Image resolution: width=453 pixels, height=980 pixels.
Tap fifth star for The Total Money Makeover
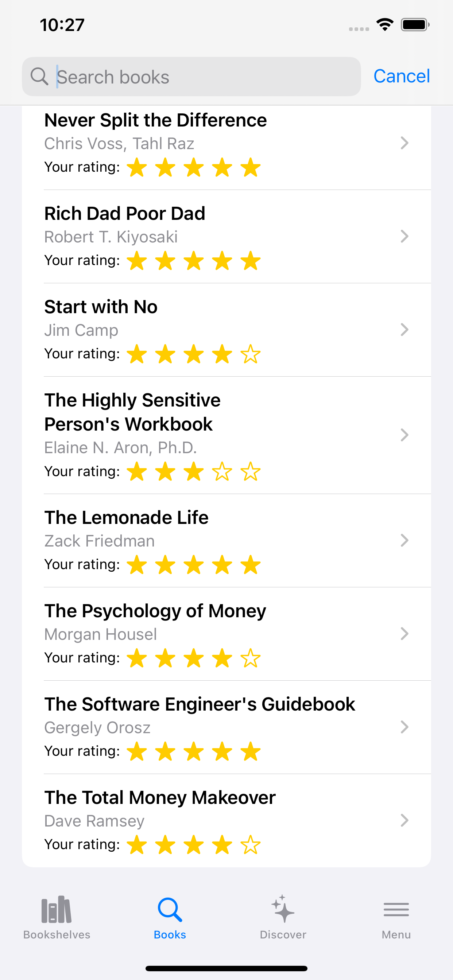point(251,845)
